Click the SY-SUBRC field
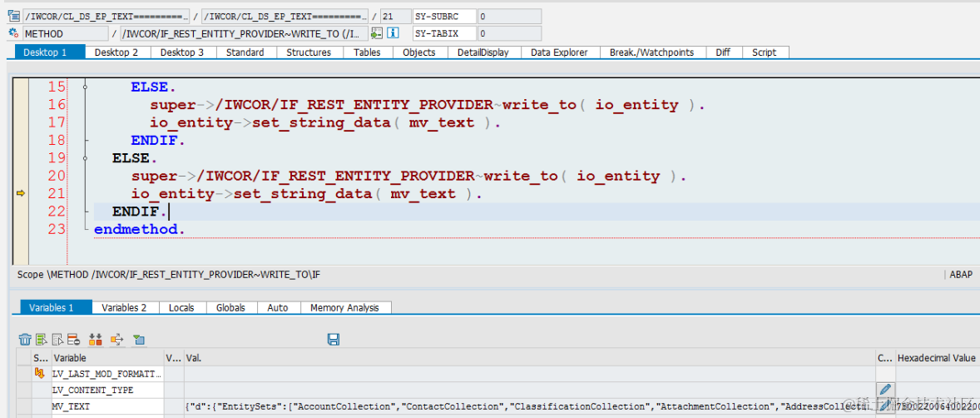 click(x=444, y=17)
